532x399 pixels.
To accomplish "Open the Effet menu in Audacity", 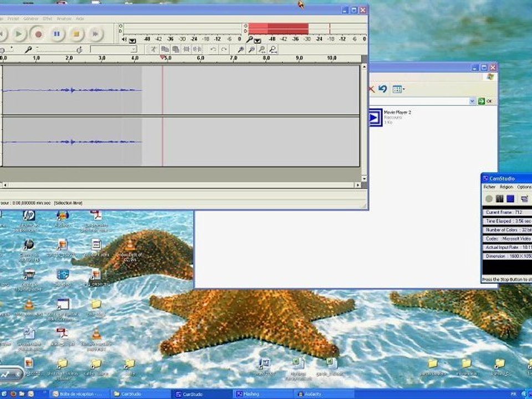I will 48,19.
